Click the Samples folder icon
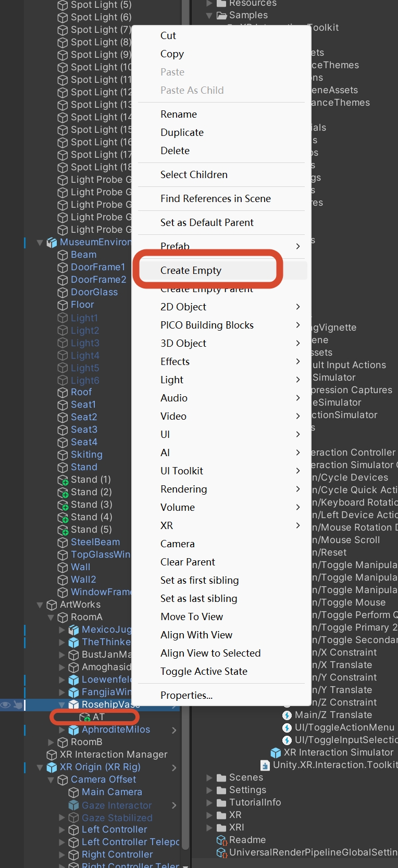Viewport: 398px width, 868px height. click(222, 15)
